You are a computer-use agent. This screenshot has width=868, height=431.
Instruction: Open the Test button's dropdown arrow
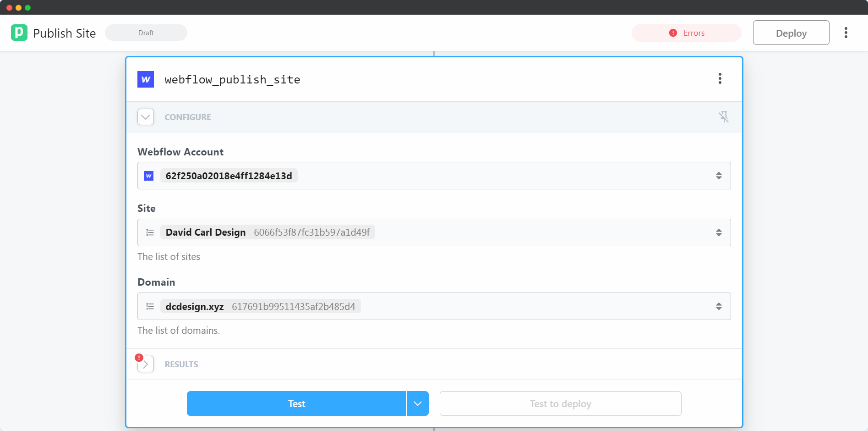coord(417,403)
